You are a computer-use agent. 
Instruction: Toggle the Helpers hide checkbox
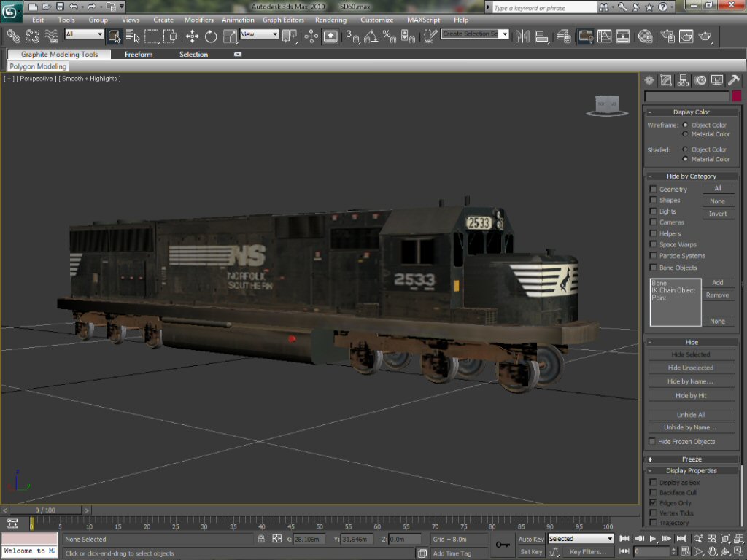tap(653, 233)
